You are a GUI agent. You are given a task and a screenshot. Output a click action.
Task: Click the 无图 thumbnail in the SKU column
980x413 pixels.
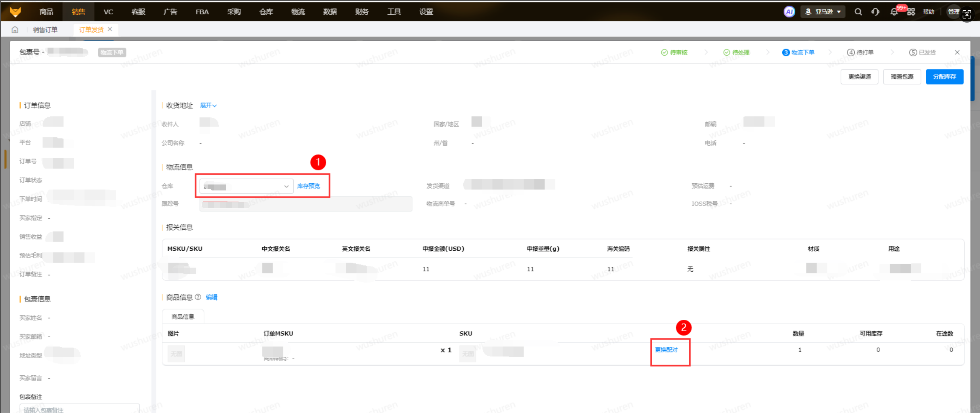(468, 353)
